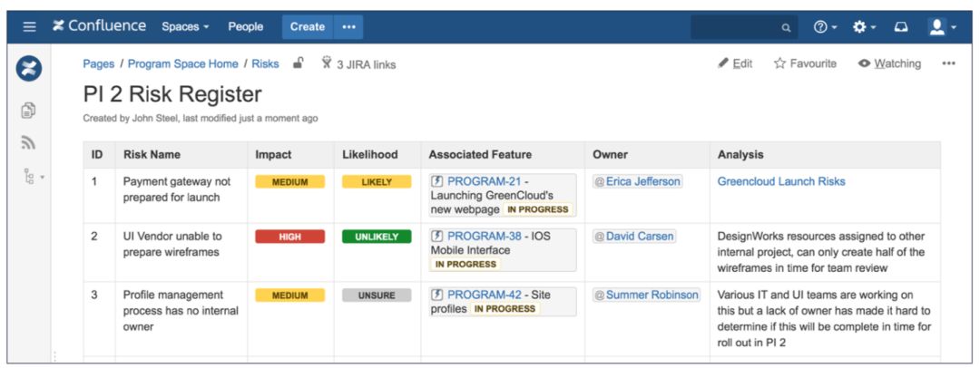
Task: Open the PROGRAM-42 JIRA issue link
Action: [485, 295]
